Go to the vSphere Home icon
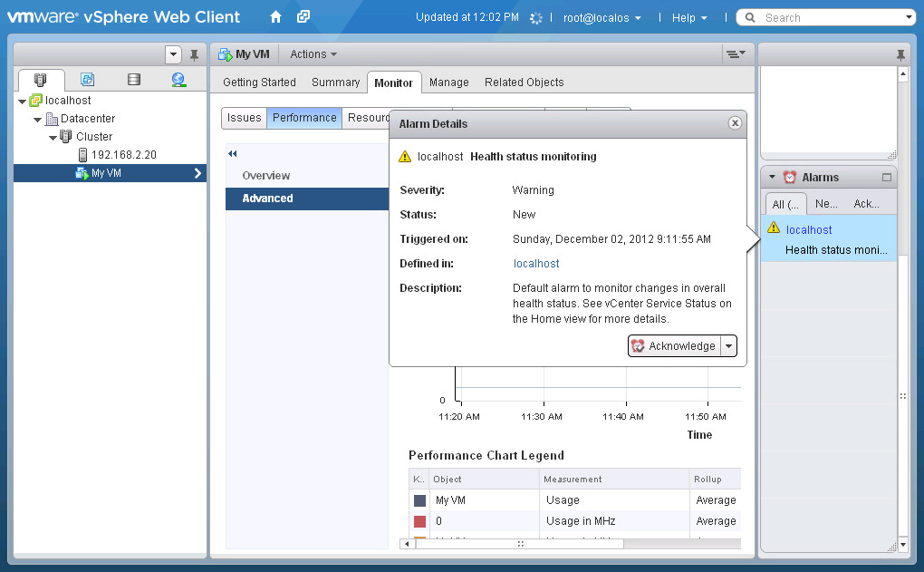The image size is (924, 572). pos(275,17)
